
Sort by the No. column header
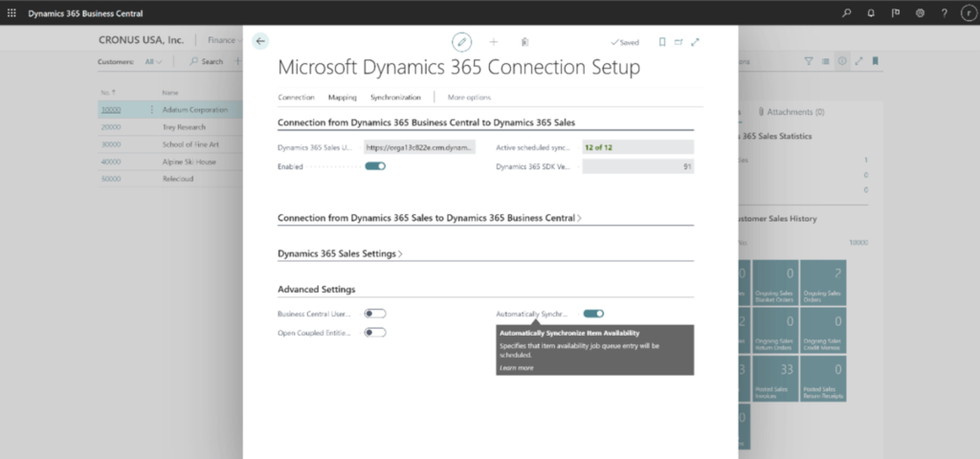pos(108,93)
